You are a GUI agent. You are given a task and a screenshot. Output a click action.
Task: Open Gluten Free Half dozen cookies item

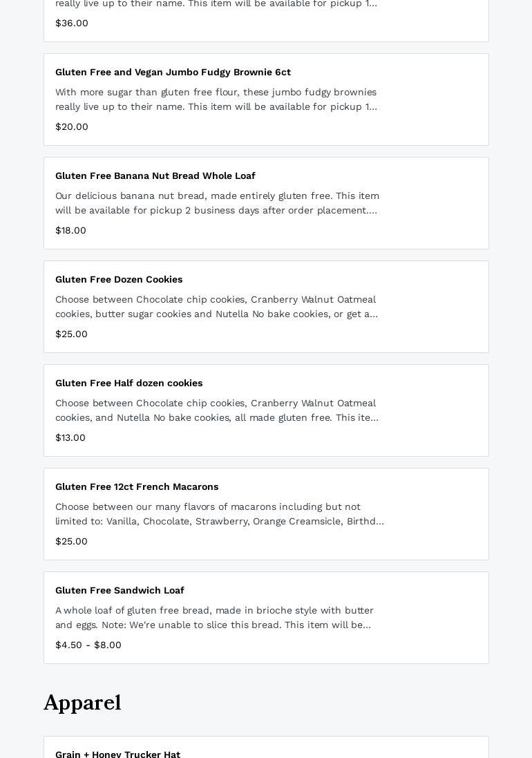pos(129,383)
